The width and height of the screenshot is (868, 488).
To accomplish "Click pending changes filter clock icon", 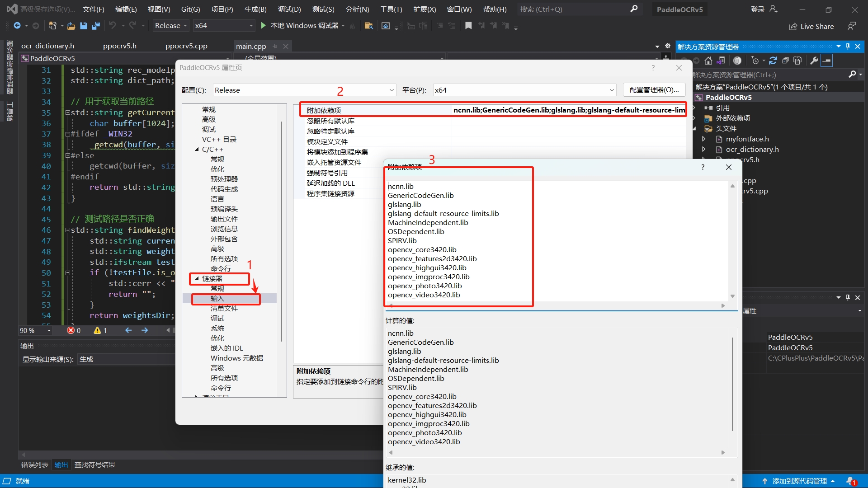I will [x=755, y=61].
